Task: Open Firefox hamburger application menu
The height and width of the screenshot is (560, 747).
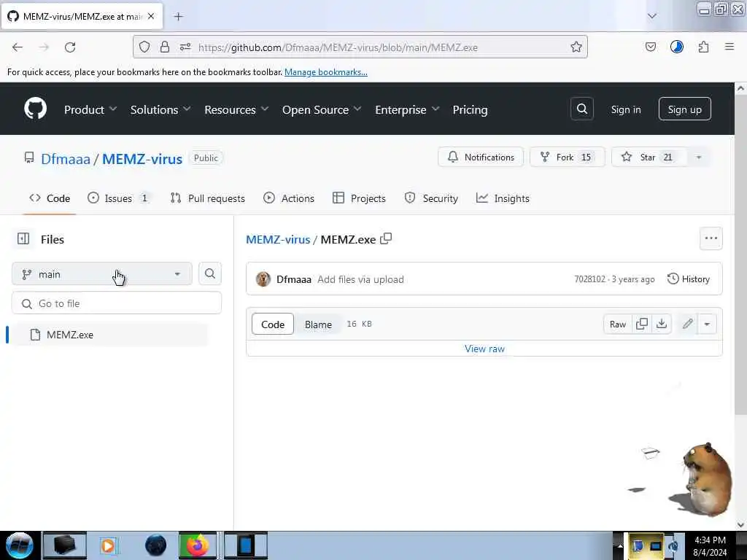Action: [729, 47]
